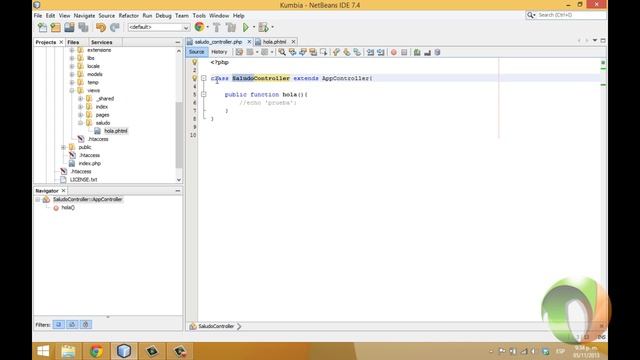Click the Open Project toolbar icon

click(x=69, y=27)
